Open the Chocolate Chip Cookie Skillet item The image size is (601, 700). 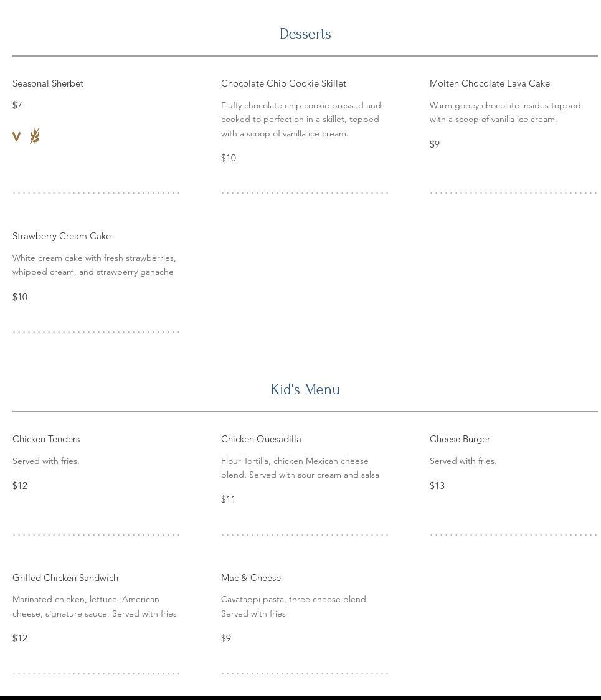[283, 83]
